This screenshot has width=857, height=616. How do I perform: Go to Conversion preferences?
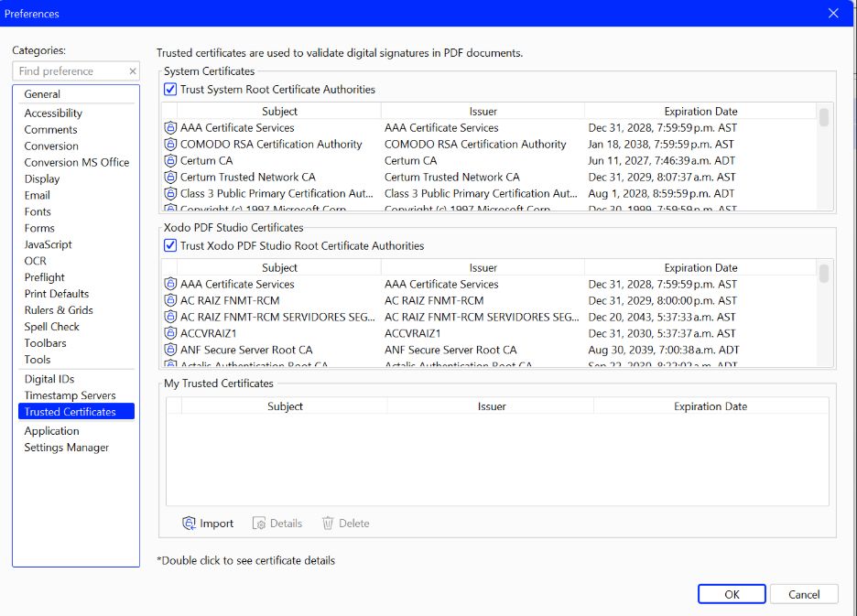[x=76, y=146]
